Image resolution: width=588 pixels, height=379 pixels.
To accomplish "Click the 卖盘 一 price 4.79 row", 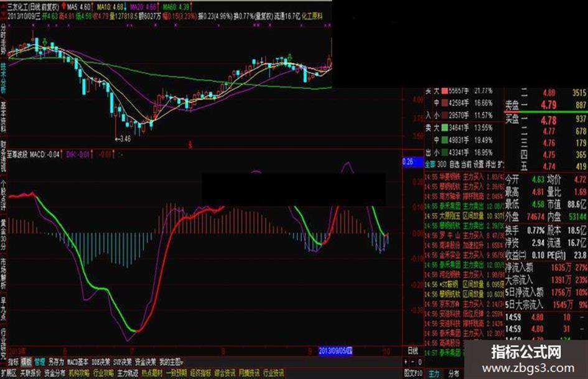I will coord(546,105).
